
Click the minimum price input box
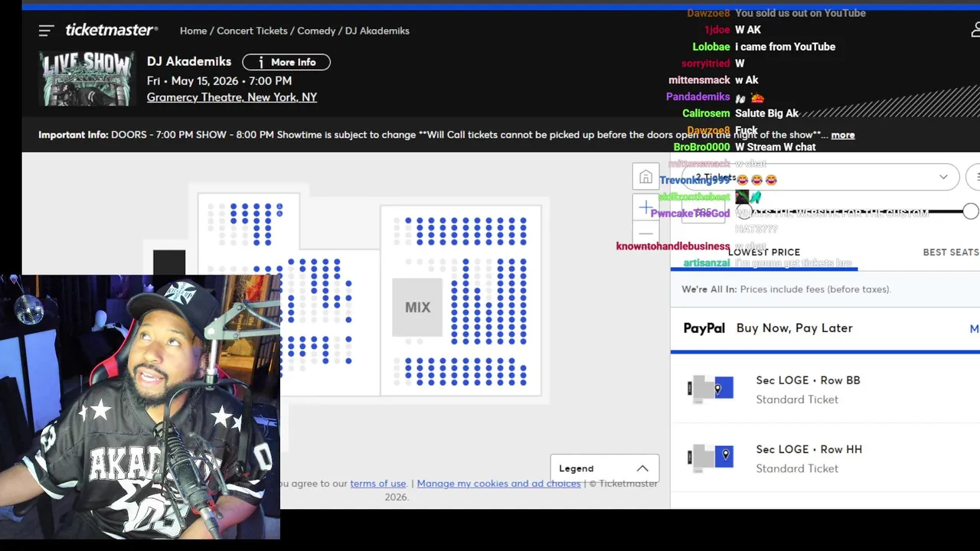[x=704, y=213]
